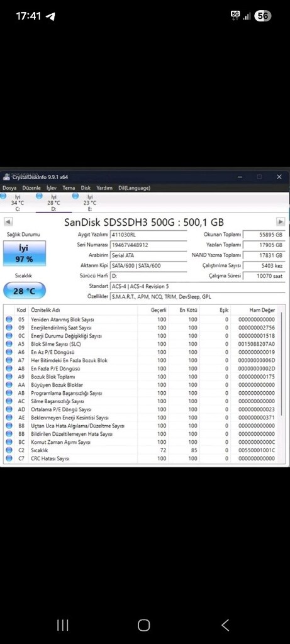The image size is (290, 644).
Task: Click status icon for En Az P/E Döngüsü
Action: point(9,352)
